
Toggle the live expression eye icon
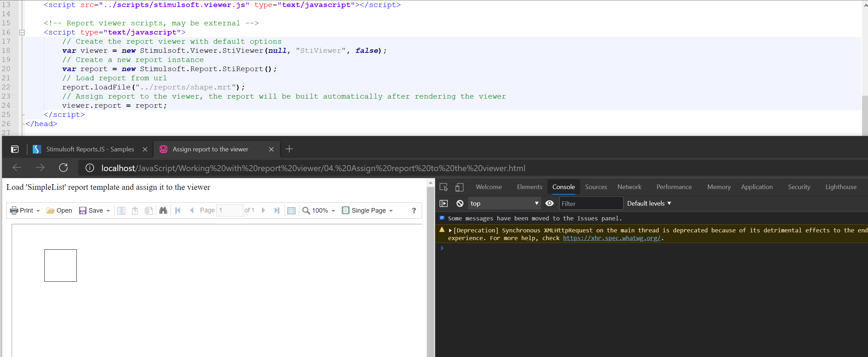click(x=550, y=203)
